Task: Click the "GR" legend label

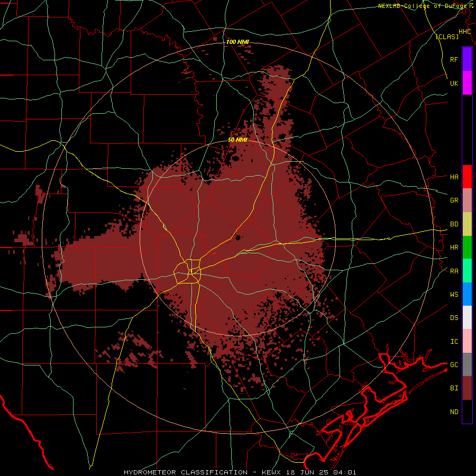Action: 454,200
